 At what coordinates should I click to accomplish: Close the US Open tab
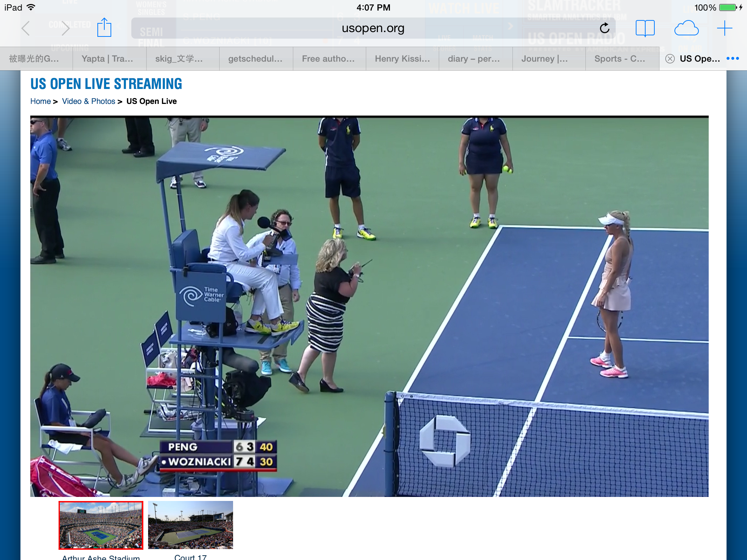click(670, 59)
